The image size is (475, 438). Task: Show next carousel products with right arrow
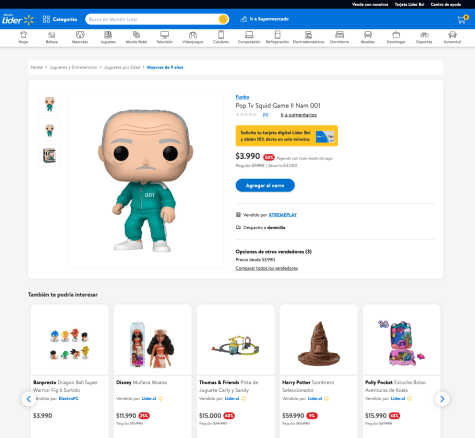tap(442, 399)
